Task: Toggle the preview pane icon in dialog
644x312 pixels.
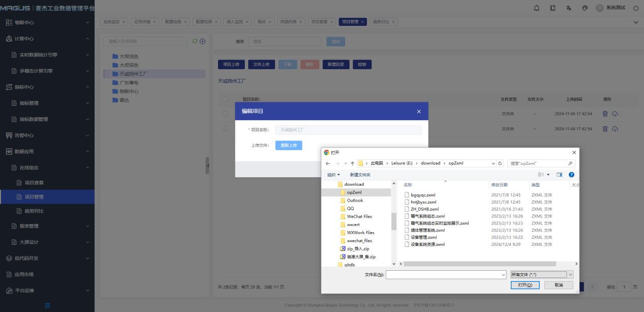Action: pyautogui.click(x=559, y=175)
